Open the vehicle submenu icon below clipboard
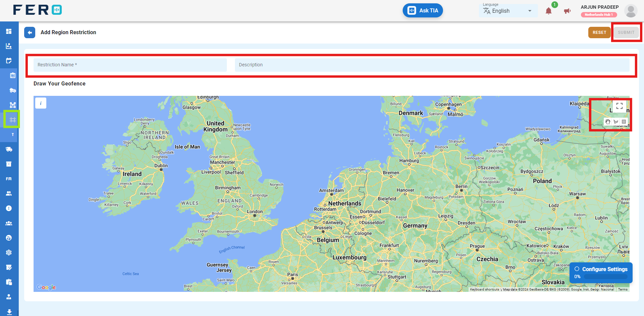 pos(13,90)
